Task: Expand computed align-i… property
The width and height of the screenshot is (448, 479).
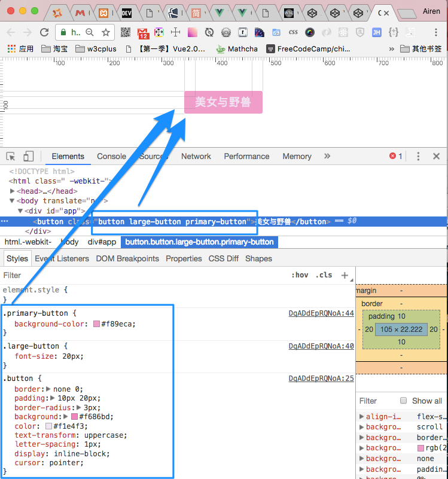Action: pyautogui.click(x=361, y=416)
